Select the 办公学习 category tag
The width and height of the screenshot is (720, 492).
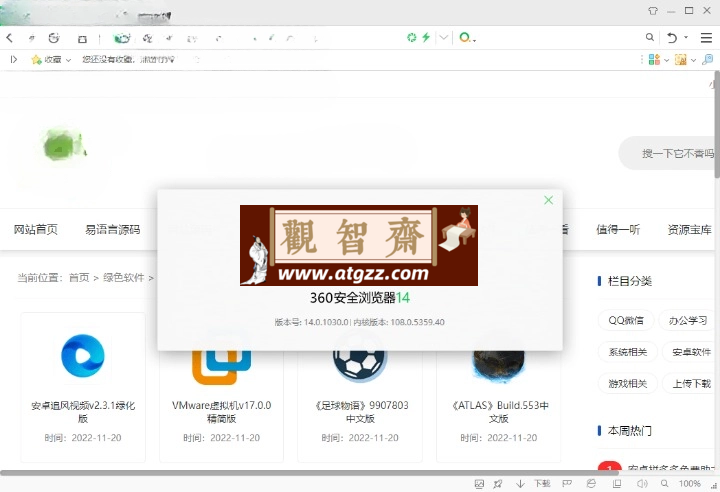(687, 320)
